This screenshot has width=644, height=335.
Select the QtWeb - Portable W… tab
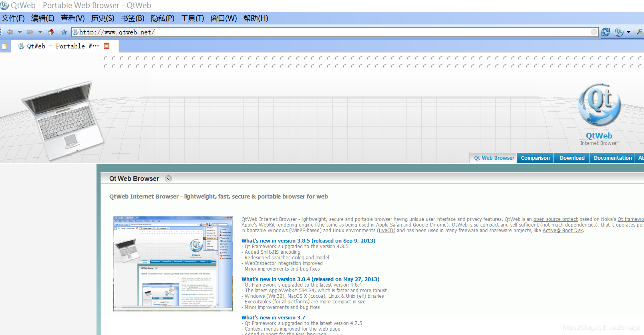pyautogui.click(x=65, y=46)
